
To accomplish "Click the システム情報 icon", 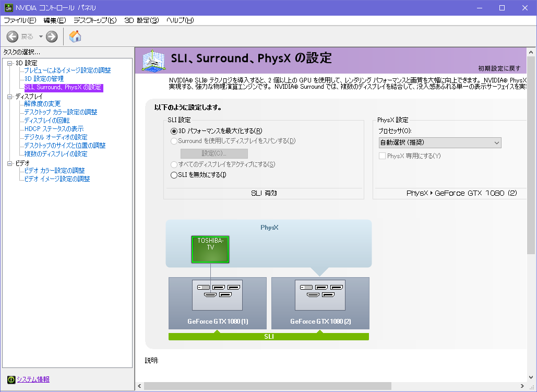I will (11, 379).
